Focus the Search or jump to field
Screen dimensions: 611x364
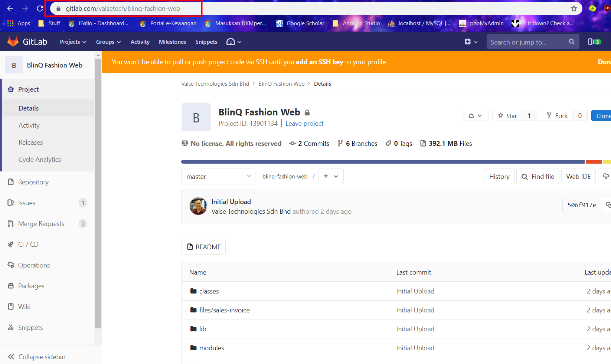coord(527,42)
